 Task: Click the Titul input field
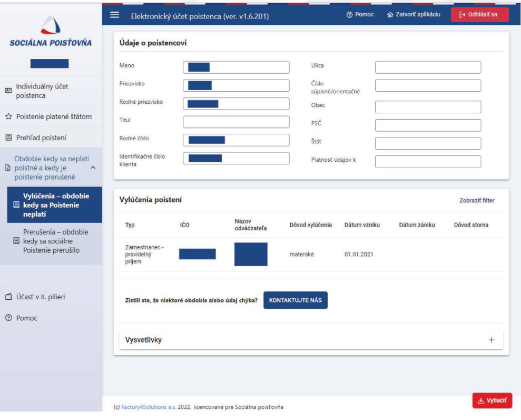point(236,122)
